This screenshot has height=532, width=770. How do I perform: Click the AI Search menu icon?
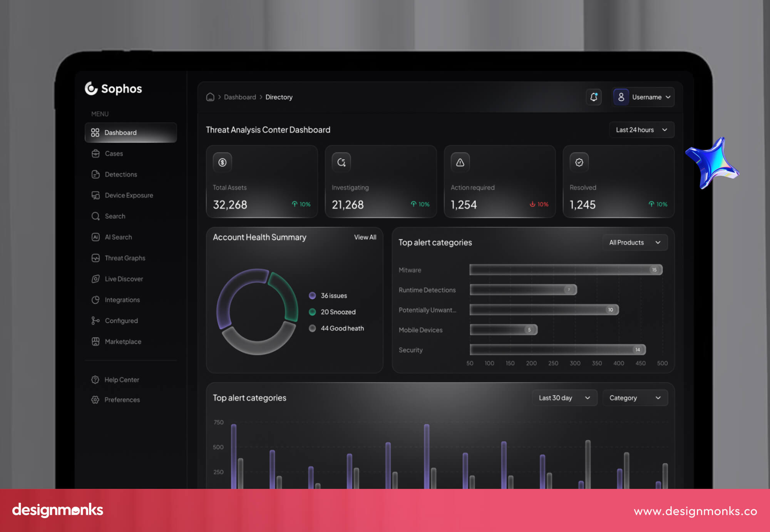(x=95, y=237)
